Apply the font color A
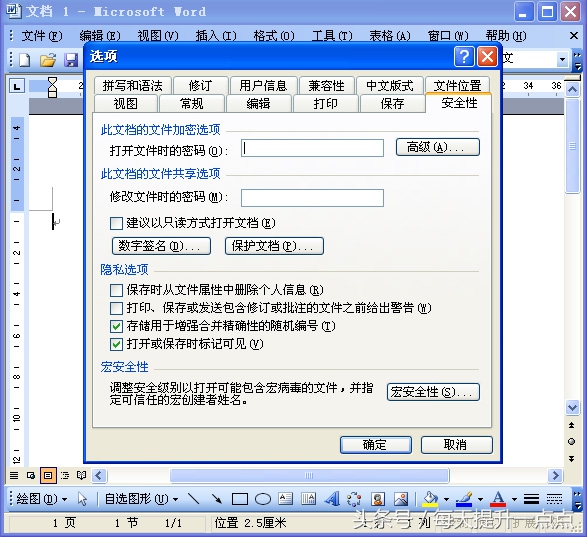The width and height of the screenshot is (587, 537). [498, 499]
